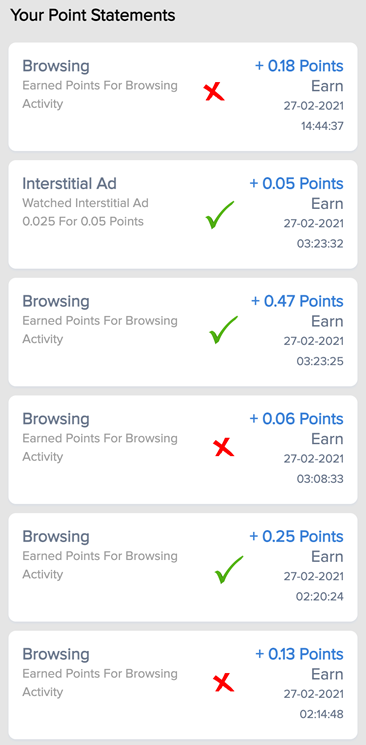
Task: Click the Watched Interstitial Ad description text
Action: pyautogui.click(x=86, y=203)
